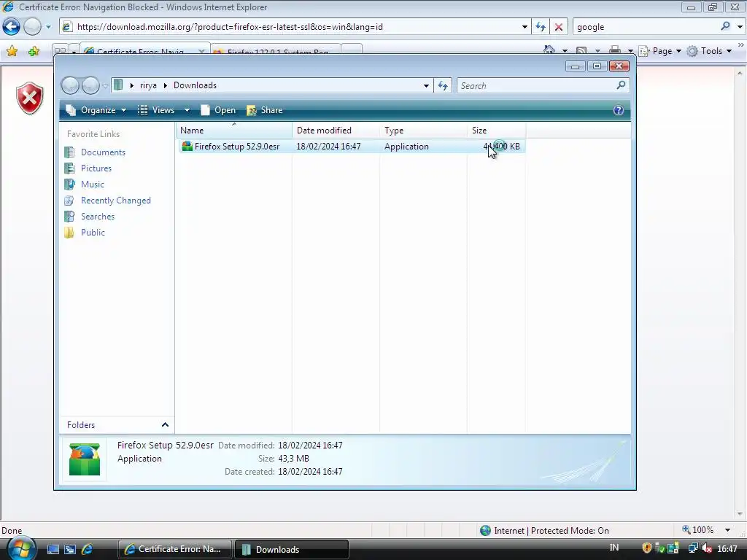Open Searches favorite link

tap(98, 217)
